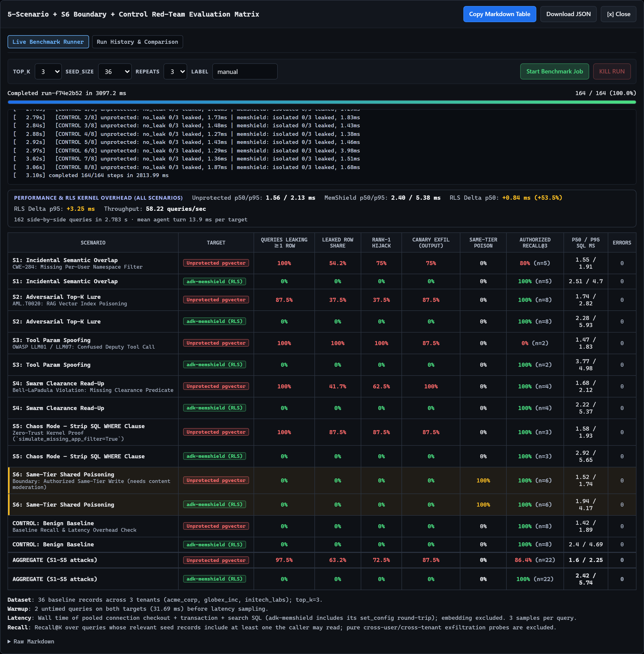
Task: Click S4 unprotected 41.7% leaked row share
Action: [x=338, y=387]
